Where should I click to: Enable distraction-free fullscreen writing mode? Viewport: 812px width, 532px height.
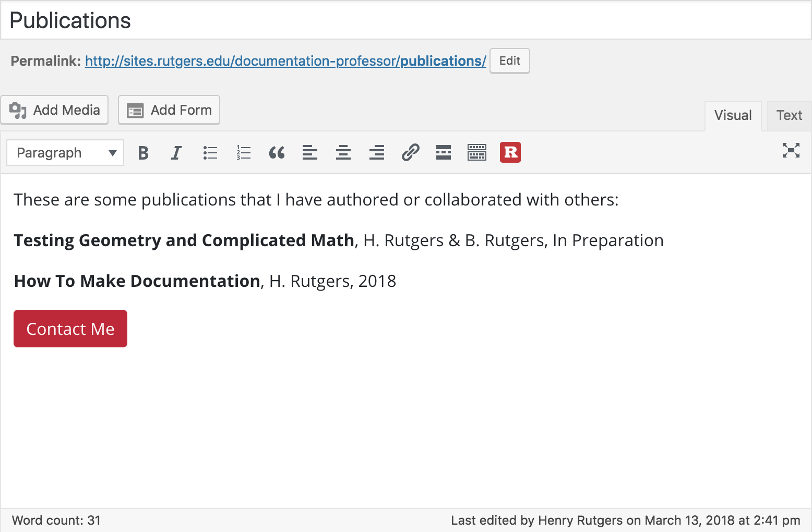(x=791, y=151)
